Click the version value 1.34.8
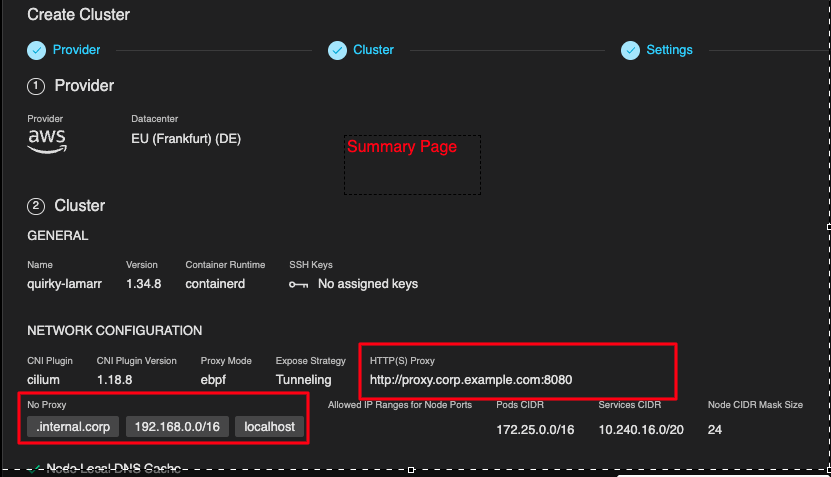 click(x=144, y=284)
